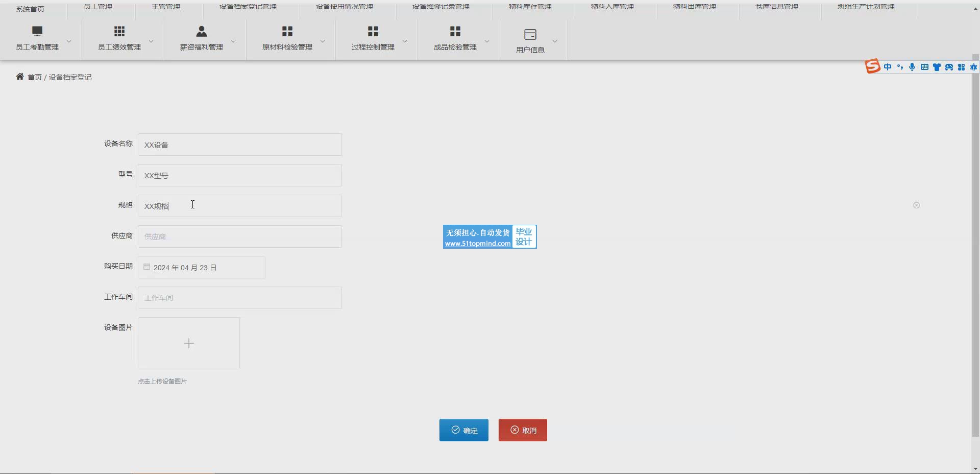Expand the 员工考勤管理 dropdown arrow
This screenshot has height=474, width=980.
[x=69, y=41]
